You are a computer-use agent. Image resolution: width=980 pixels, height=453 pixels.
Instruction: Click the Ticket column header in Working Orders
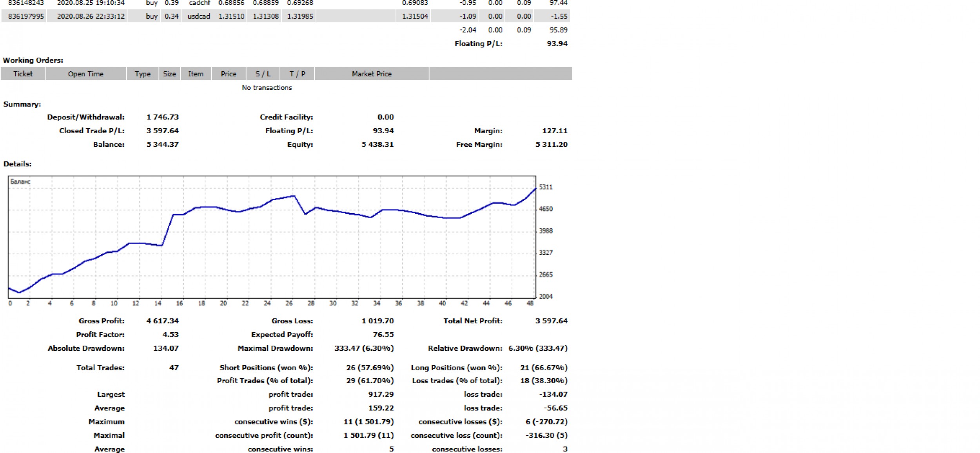pyautogui.click(x=23, y=74)
